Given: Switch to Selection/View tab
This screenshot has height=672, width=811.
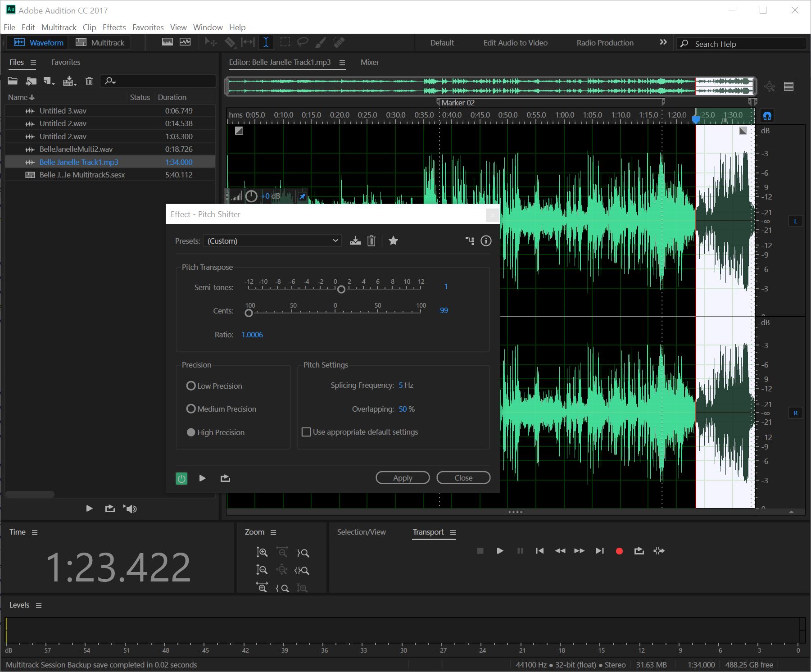Looking at the screenshot, I should coord(361,532).
